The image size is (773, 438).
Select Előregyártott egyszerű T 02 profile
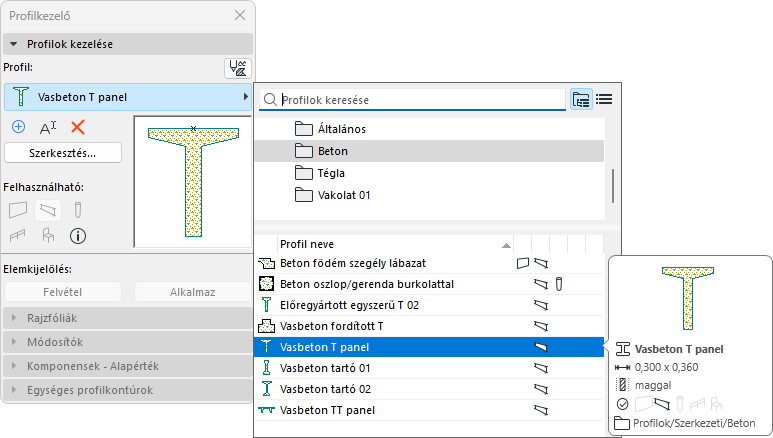[350, 305]
